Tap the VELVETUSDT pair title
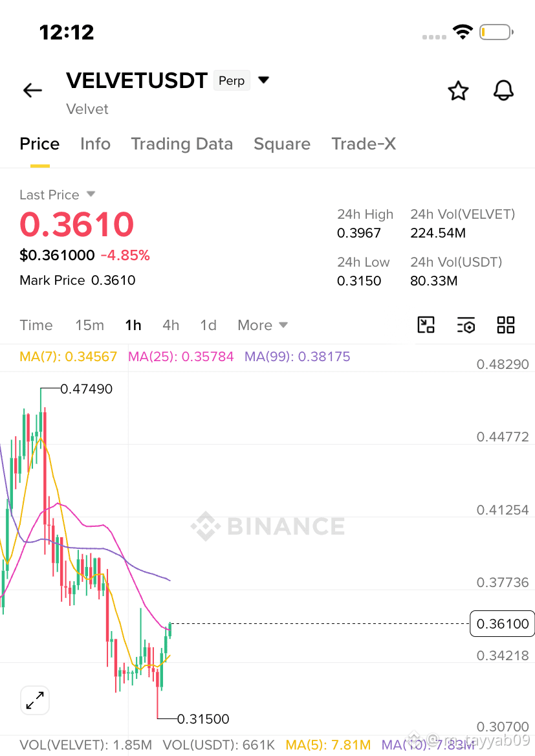535x756 pixels. [x=137, y=80]
